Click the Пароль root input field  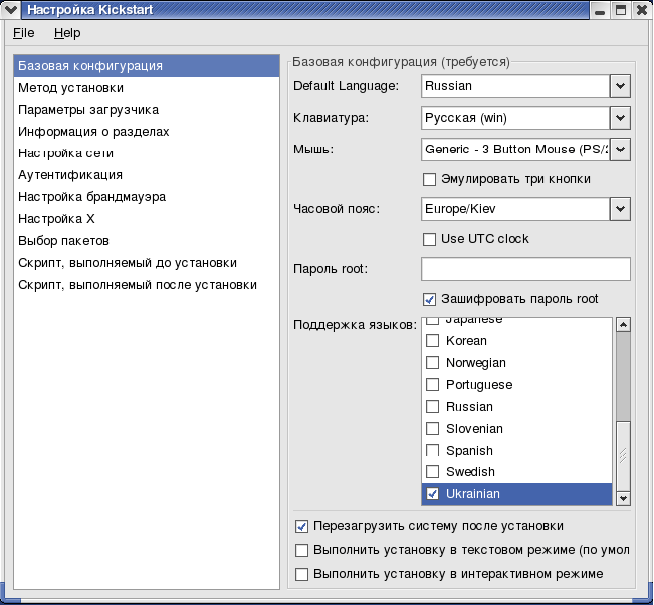point(526,269)
